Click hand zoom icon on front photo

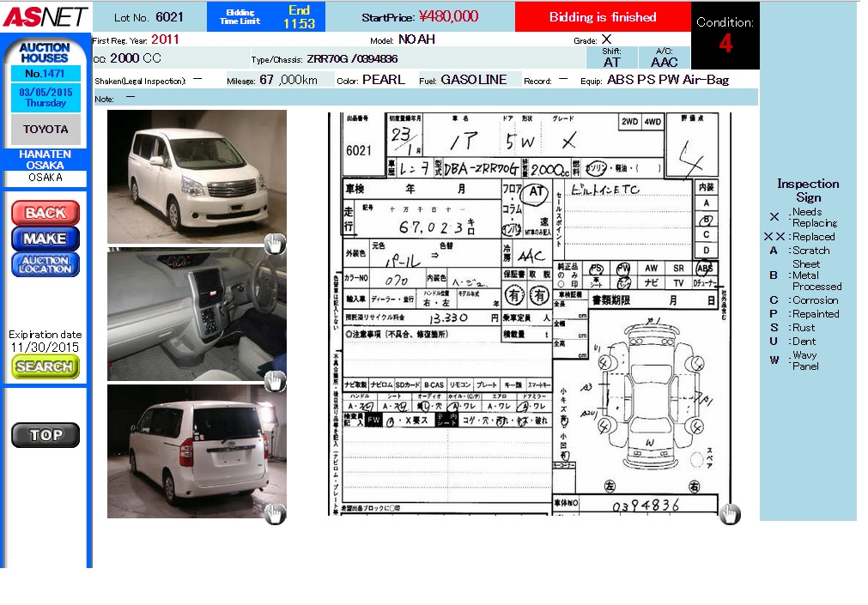(274, 244)
